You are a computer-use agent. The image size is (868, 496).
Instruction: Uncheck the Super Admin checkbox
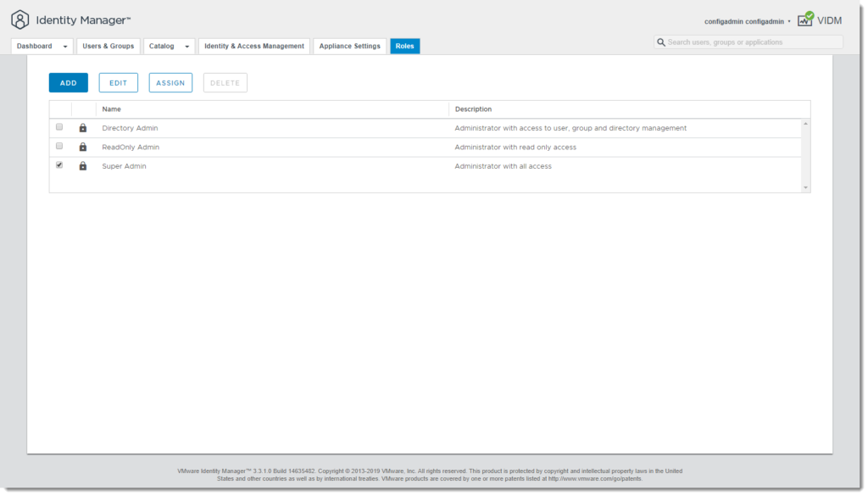59,165
